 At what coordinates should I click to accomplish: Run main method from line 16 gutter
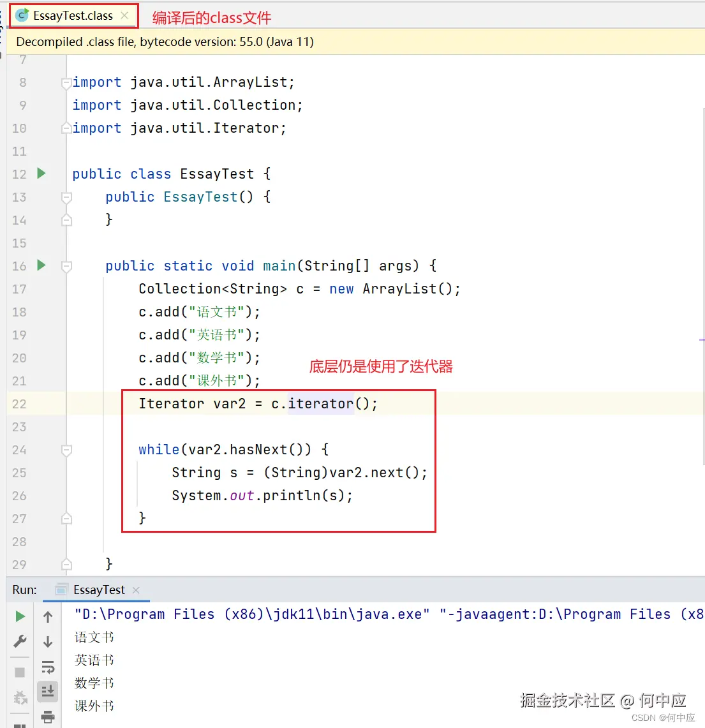coord(41,265)
